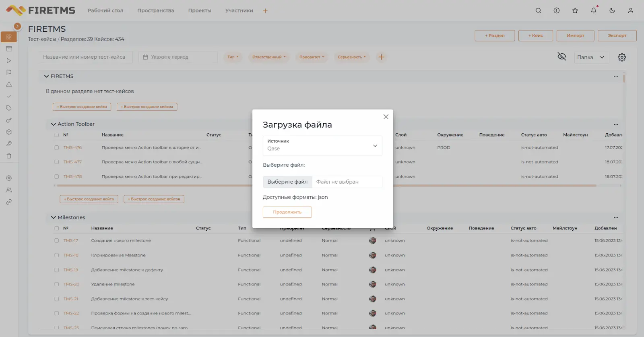644x337 pixels.
Task: Click the Продолжить button
Action: [x=287, y=212]
